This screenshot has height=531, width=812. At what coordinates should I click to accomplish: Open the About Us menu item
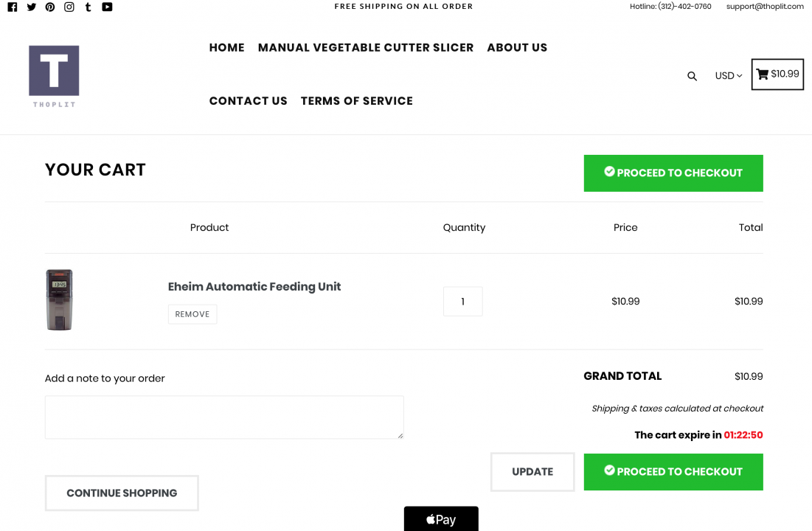pos(517,48)
